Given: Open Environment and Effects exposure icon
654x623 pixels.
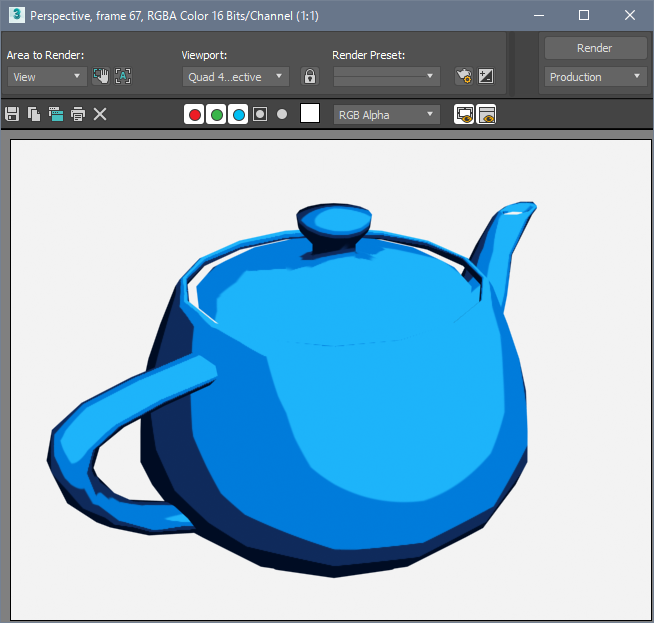Looking at the screenshot, I should (486, 76).
